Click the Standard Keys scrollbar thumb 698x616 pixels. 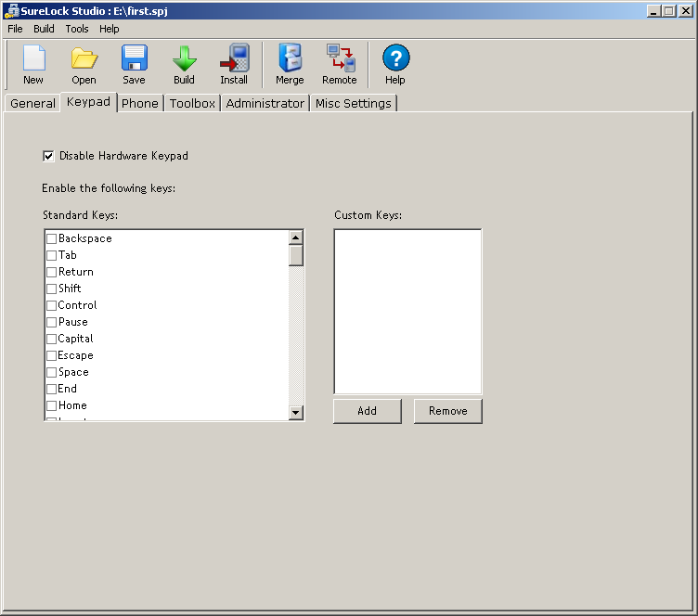pos(295,255)
